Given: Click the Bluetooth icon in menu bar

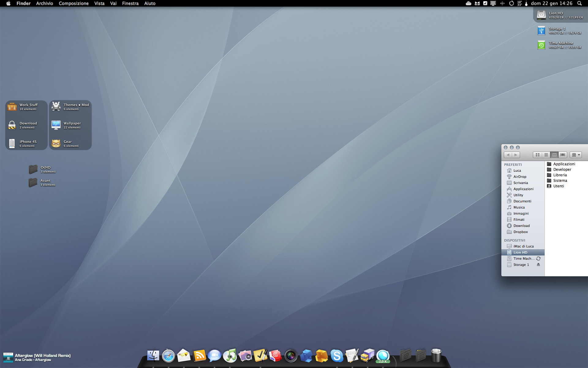Looking at the screenshot, I should click(x=502, y=3).
